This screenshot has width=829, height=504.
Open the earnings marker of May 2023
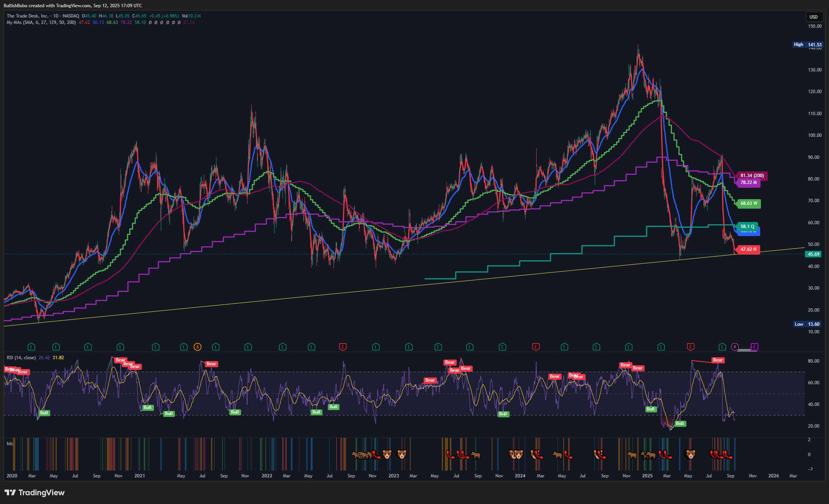[x=438, y=347]
